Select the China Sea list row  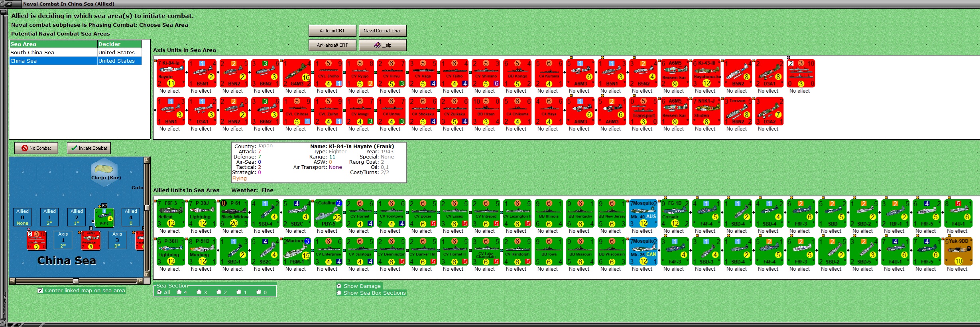coord(76,61)
